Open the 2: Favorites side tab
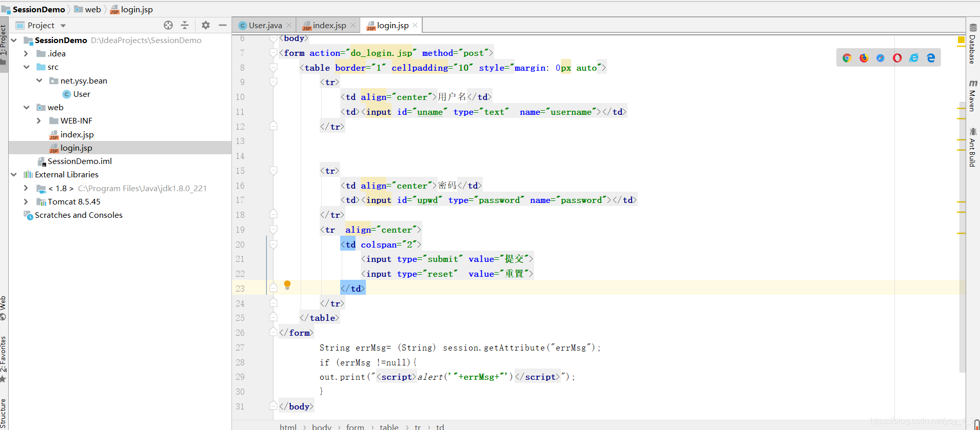The width and height of the screenshot is (980, 430). point(4,360)
